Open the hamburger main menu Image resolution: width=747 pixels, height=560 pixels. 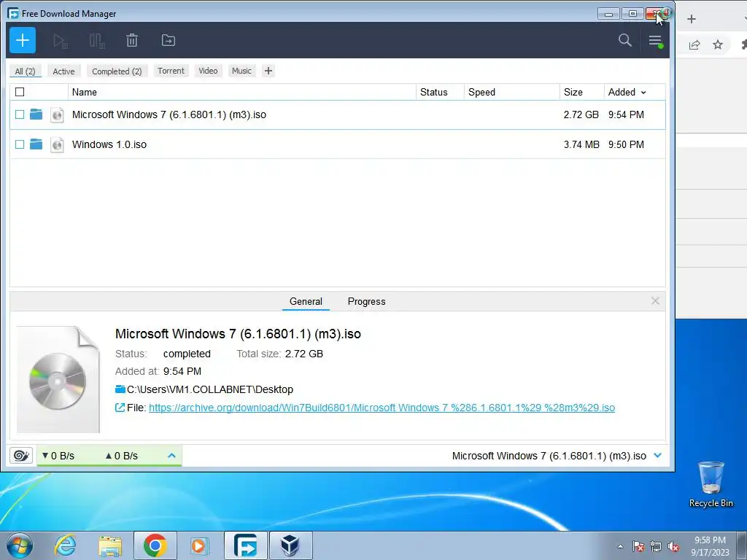point(656,41)
